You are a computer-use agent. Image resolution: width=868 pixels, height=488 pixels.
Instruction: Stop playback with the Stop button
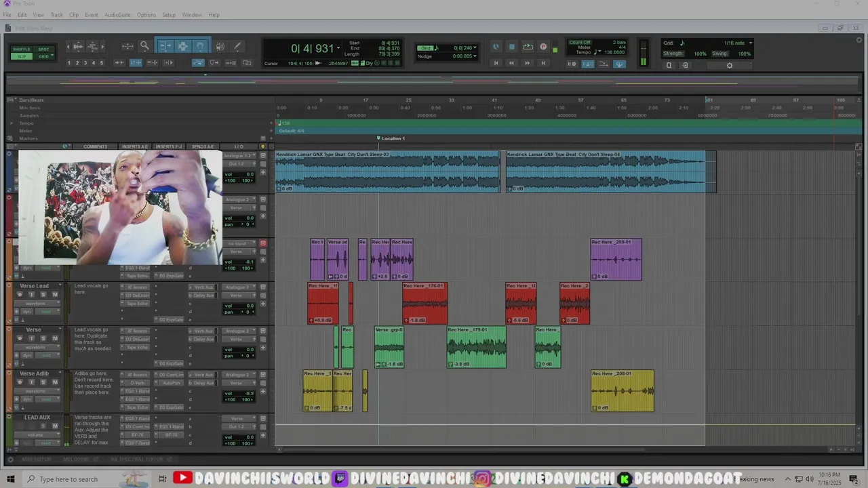[512, 47]
